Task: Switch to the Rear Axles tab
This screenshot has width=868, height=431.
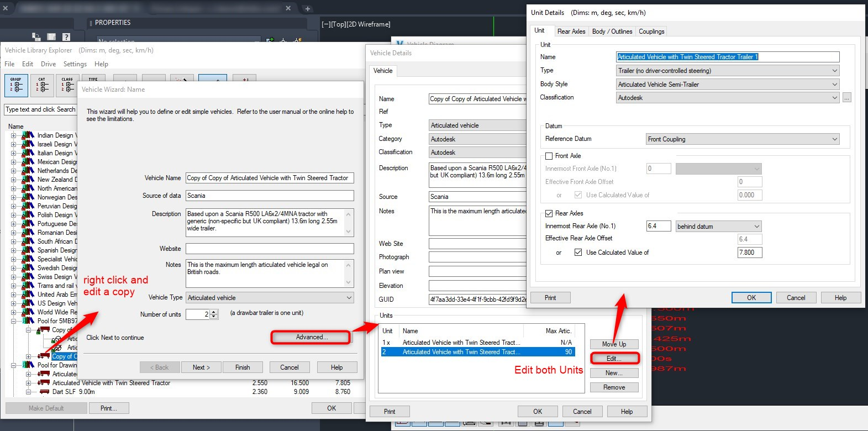Action: (x=571, y=31)
